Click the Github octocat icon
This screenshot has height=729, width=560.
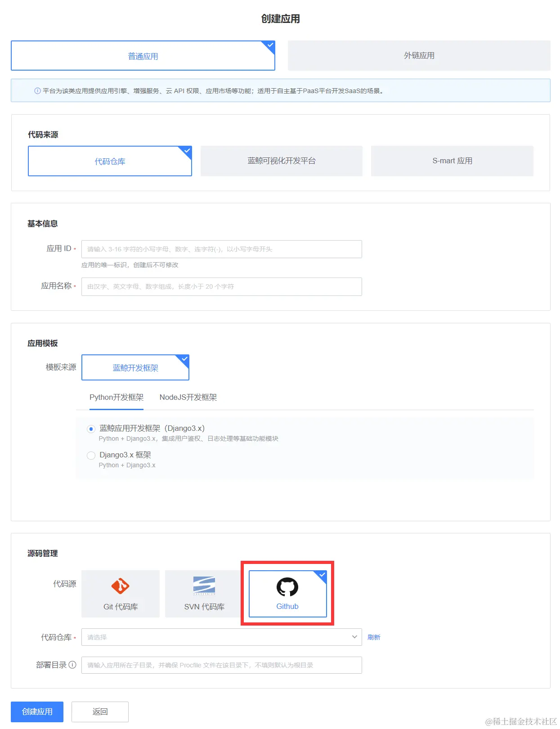click(x=287, y=587)
